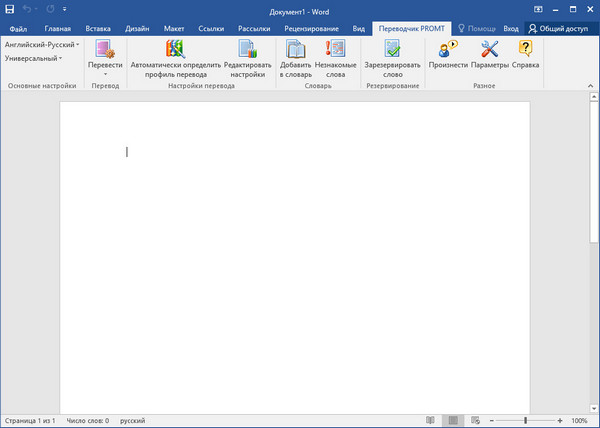Click auto-detect translation profile icon
The height and width of the screenshot is (428, 600).
point(176,49)
